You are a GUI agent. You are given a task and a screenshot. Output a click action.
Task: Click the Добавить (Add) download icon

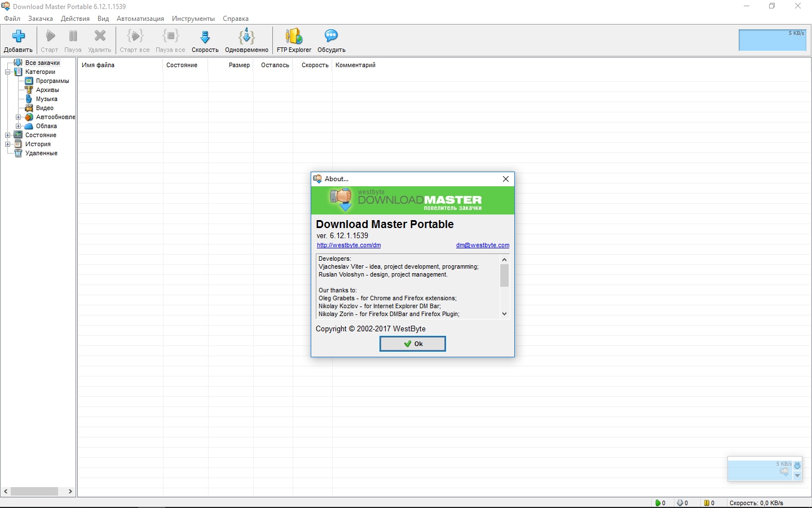click(18, 37)
